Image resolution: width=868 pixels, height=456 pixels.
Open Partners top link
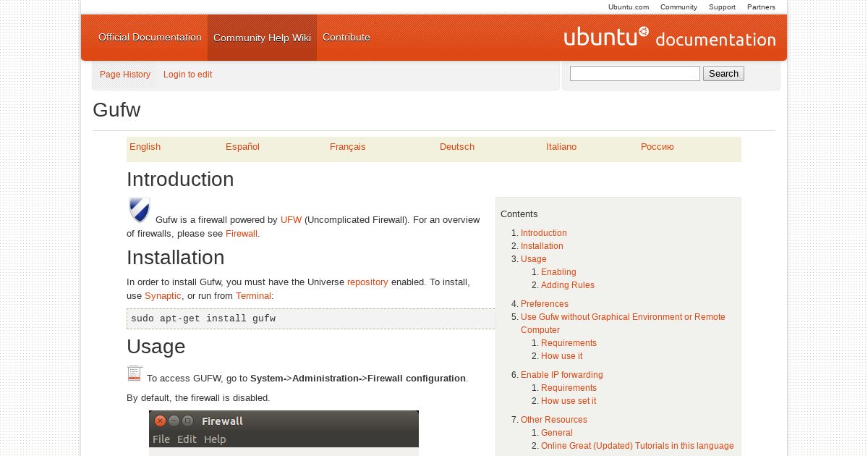click(761, 7)
